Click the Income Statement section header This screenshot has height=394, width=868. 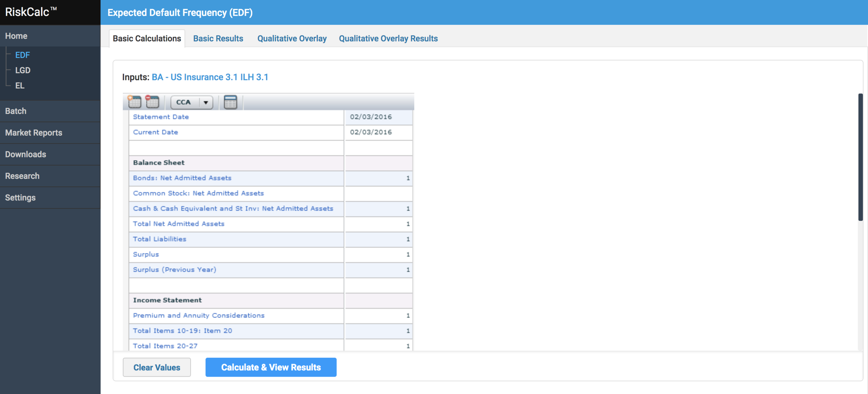coord(167,300)
